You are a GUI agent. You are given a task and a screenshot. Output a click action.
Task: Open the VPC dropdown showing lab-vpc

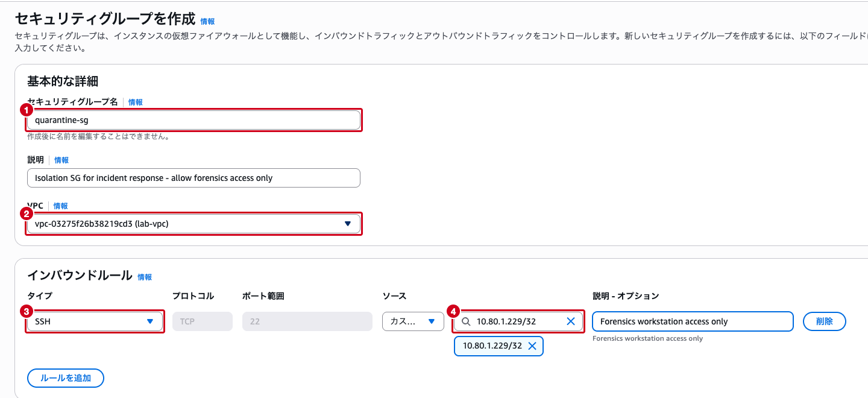[193, 224]
